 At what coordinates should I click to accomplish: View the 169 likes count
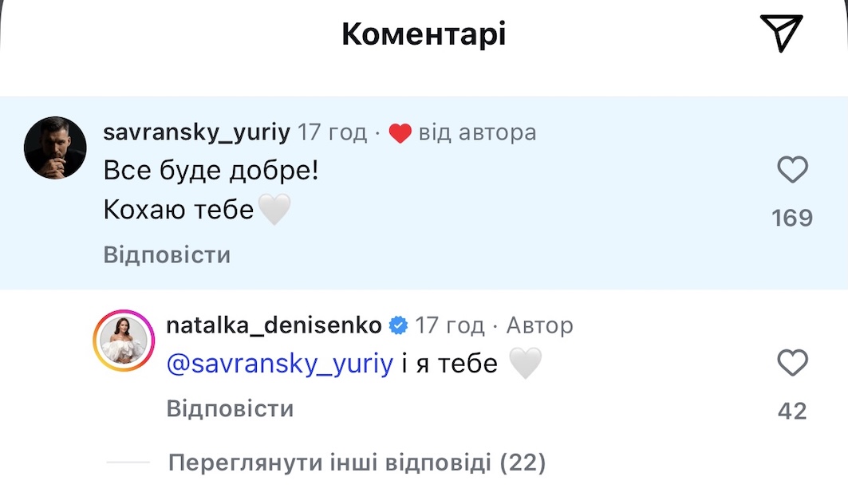point(792,218)
